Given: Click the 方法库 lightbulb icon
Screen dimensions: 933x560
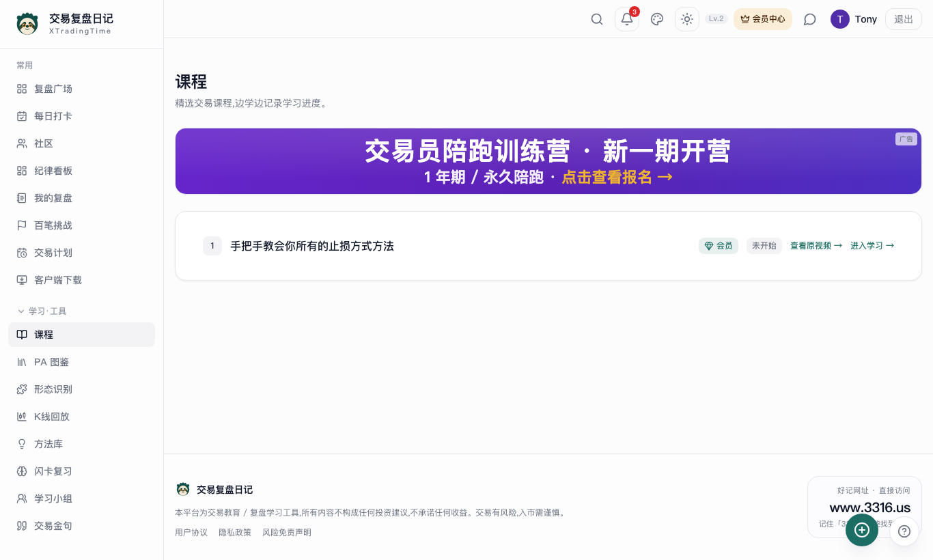Looking at the screenshot, I should (x=22, y=444).
